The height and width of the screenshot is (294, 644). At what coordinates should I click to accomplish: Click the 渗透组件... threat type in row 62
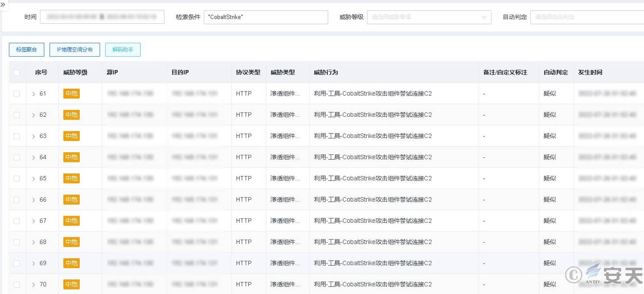point(285,115)
